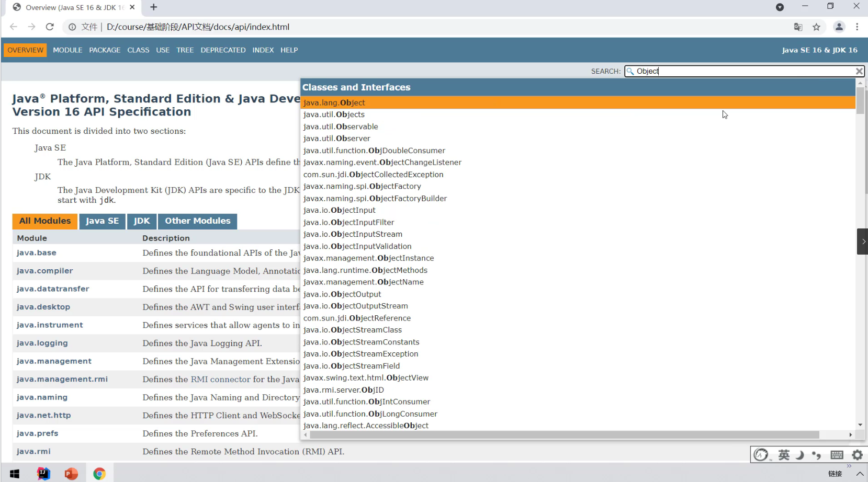This screenshot has width=868, height=482.
Task: Click the results scroll-down arrow
Action: pos(860,425)
